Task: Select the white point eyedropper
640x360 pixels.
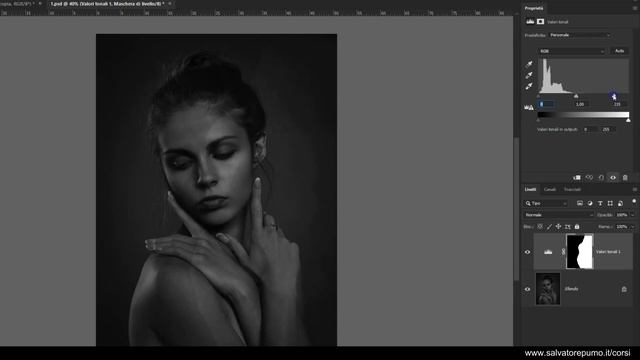Action: point(529,86)
